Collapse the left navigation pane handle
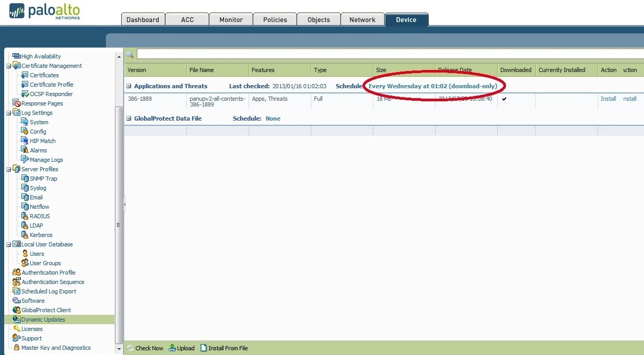This screenshot has width=644, height=355. 124,205
